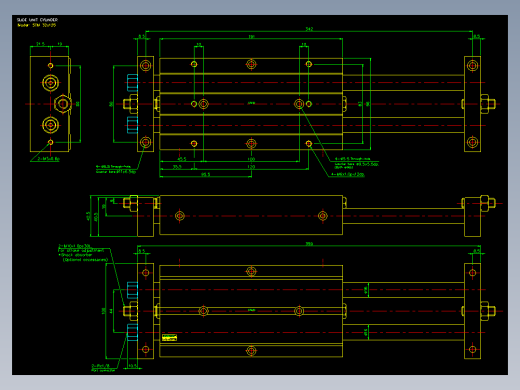Click the '(Optional accessories)' note
The height and width of the screenshot is (390, 520).
tap(85, 259)
